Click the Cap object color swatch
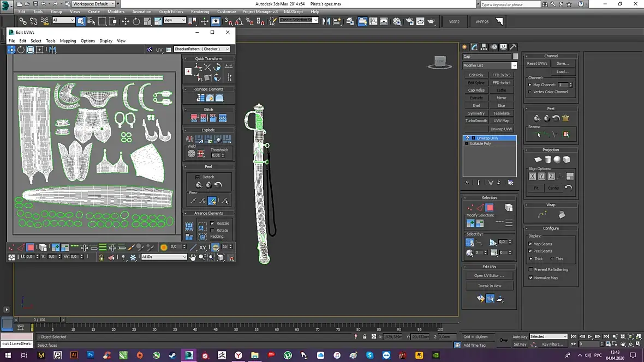The height and width of the screenshot is (362, 644). coord(515,56)
